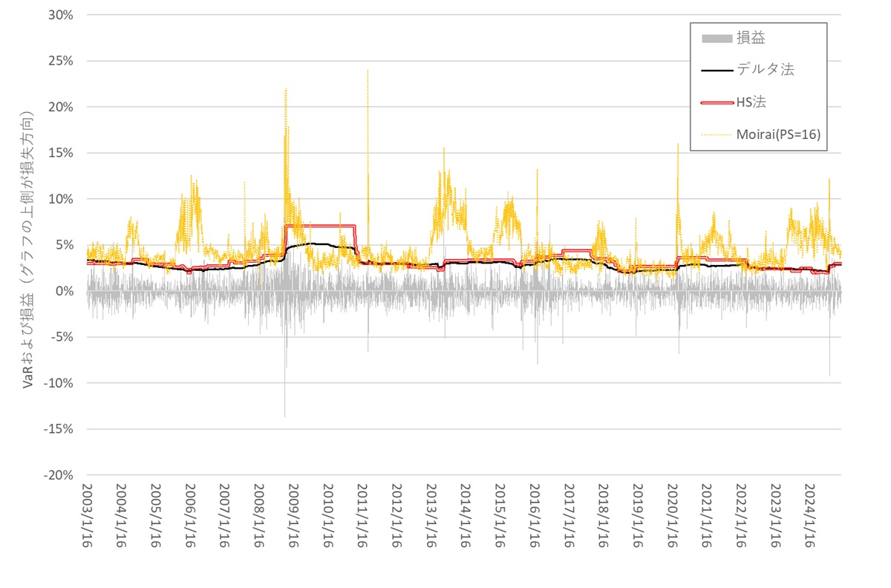Screen dimensions: 891x588
Task: Click the yellow Moirai(PS=16) legend line marker
Action: point(715,134)
